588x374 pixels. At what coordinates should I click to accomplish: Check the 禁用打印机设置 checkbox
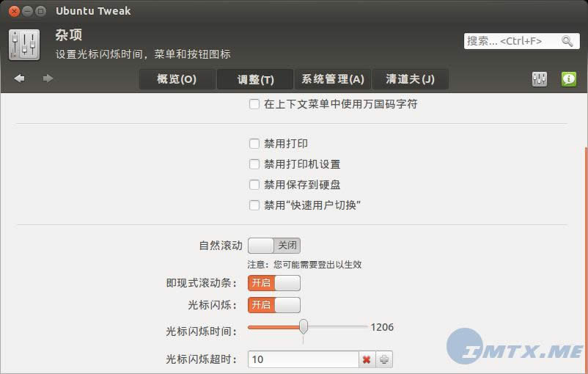point(254,164)
